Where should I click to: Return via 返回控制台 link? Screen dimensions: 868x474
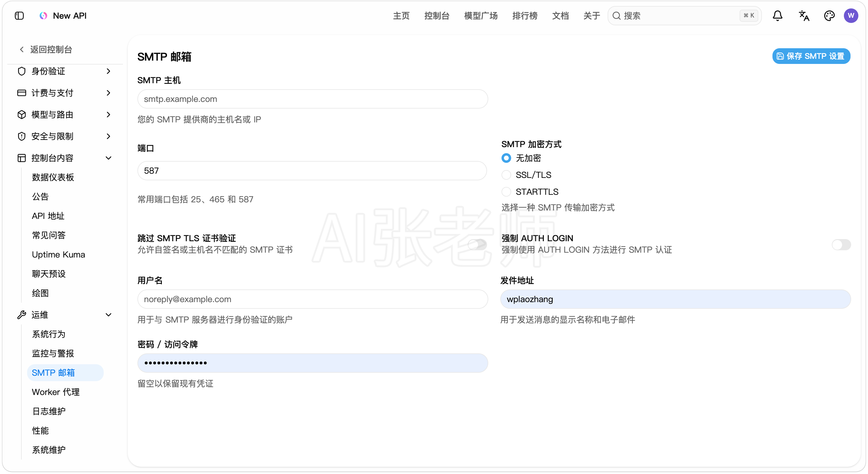(51, 49)
